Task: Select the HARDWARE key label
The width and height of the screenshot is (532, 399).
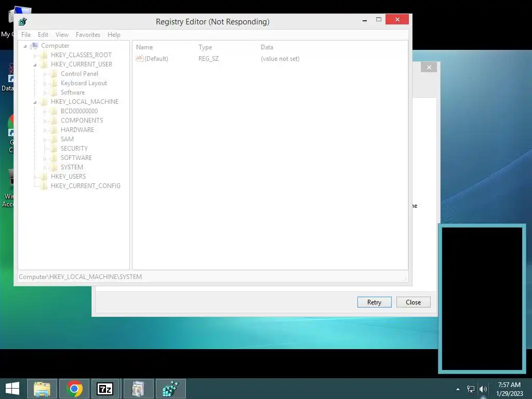Action: (x=77, y=129)
